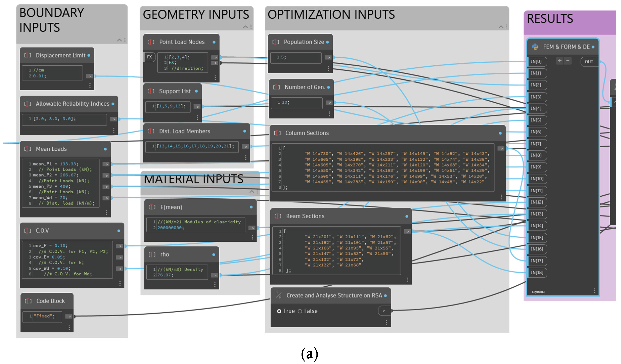621x364 pixels.
Task: Click the plus button to add Python input
Action: tap(559, 61)
